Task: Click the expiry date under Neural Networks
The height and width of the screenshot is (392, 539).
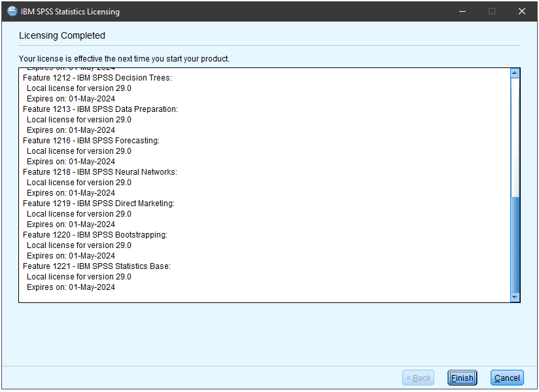Action: [71, 193]
